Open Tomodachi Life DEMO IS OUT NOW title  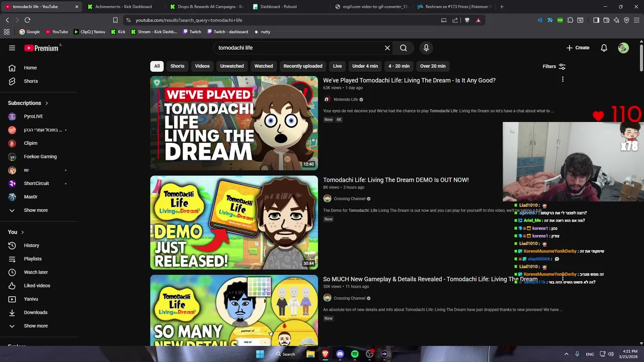396,180
